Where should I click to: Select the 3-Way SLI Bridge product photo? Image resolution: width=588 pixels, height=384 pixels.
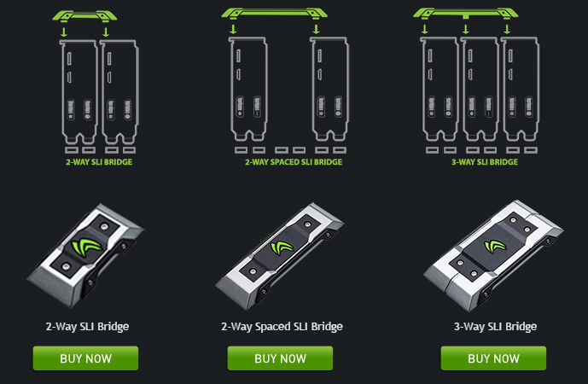[x=493, y=257]
